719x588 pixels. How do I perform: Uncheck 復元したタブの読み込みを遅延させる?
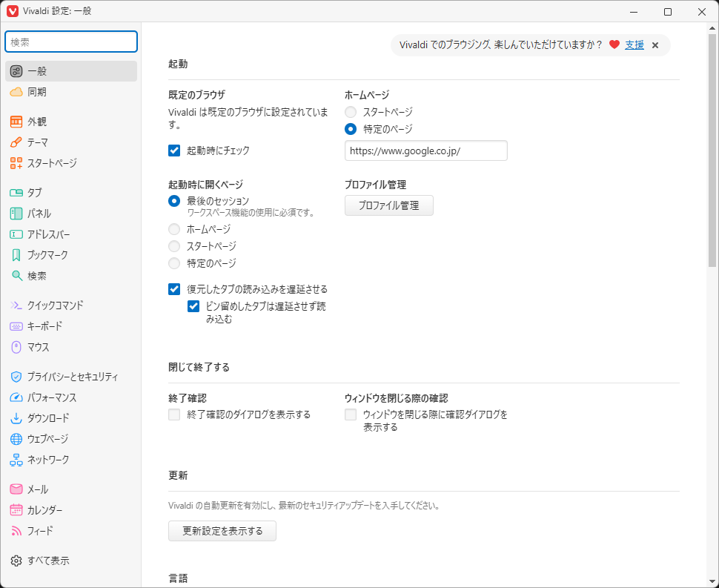174,288
